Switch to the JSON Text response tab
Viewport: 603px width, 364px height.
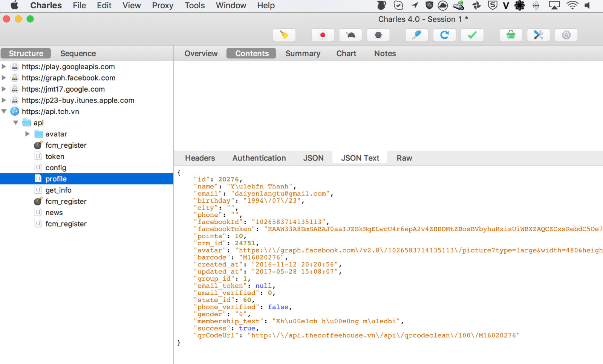pos(360,158)
